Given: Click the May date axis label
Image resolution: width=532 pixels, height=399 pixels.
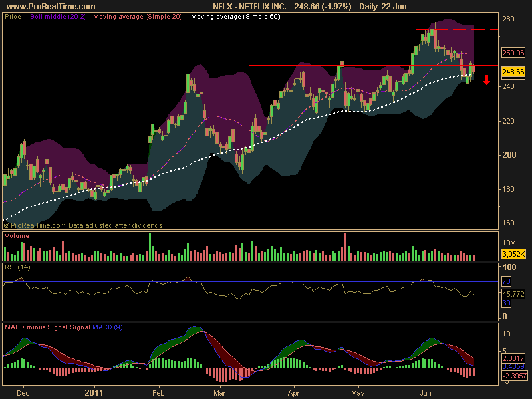Looking at the screenshot, I should pyautogui.click(x=358, y=393).
